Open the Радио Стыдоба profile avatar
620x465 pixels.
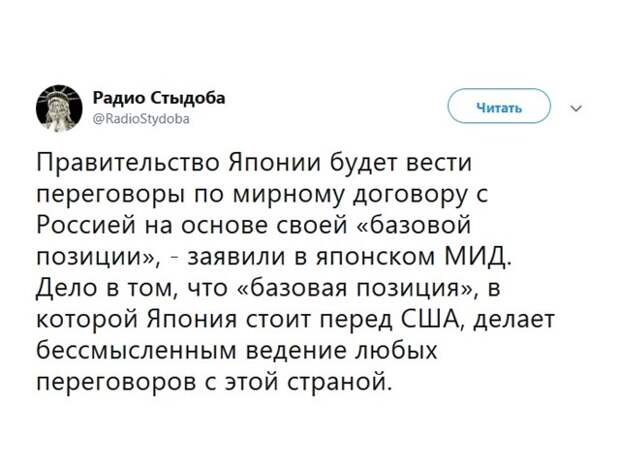tap(59, 108)
